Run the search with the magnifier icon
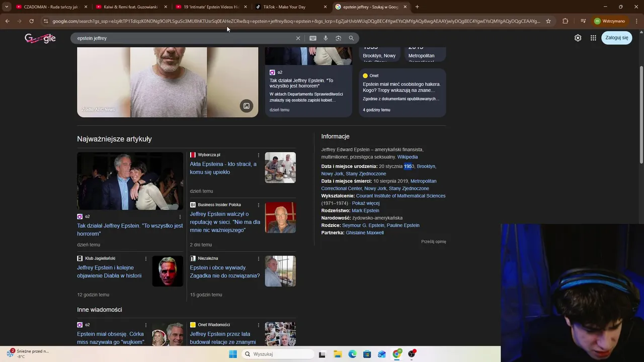The image size is (644, 362). pyautogui.click(x=351, y=38)
